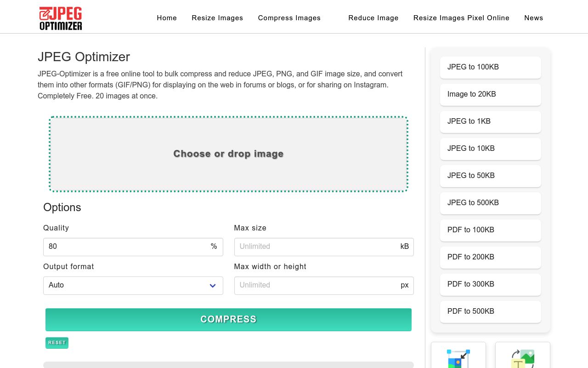Go to Resize Images Pixel Online
Viewport: 588px width, 368px height.
point(461,17)
